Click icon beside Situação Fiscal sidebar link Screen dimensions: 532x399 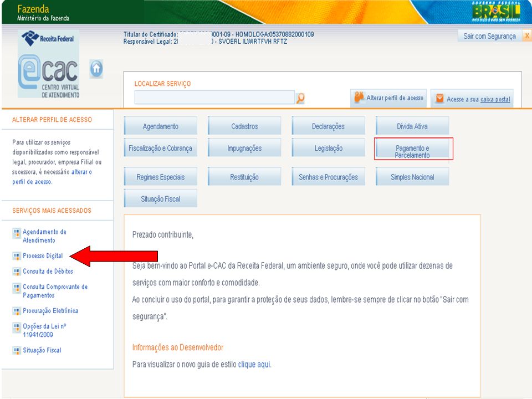tap(16, 350)
